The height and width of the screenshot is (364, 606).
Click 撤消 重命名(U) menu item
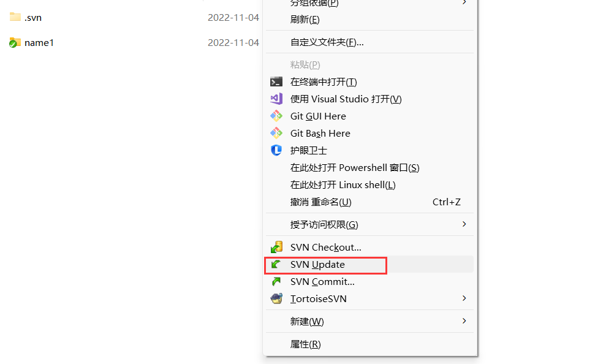click(320, 202)
